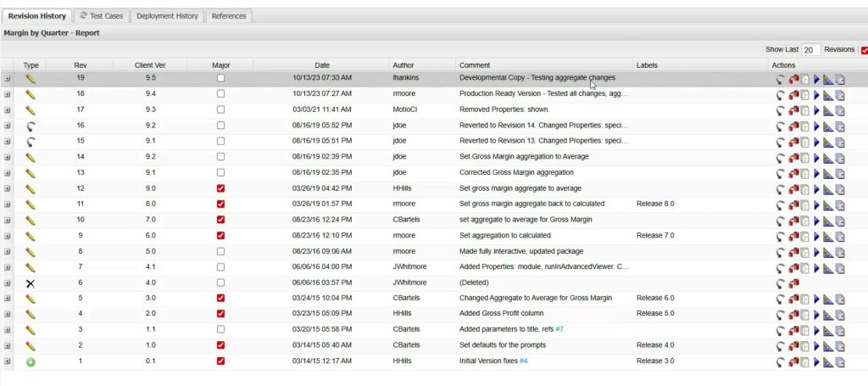868x386 pixels.
Task: Uncheck the Major checkbox for revision 5
Action: coord(221,298)
